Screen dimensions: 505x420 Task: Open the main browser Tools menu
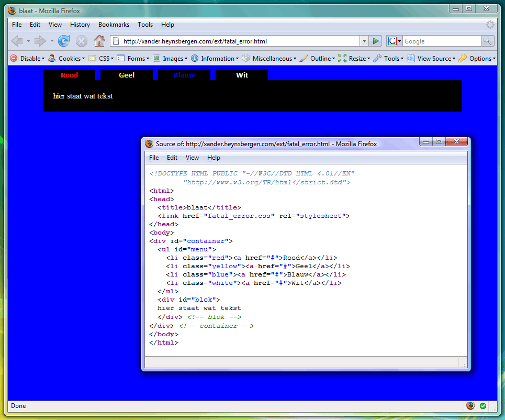(x=145, y=25)
